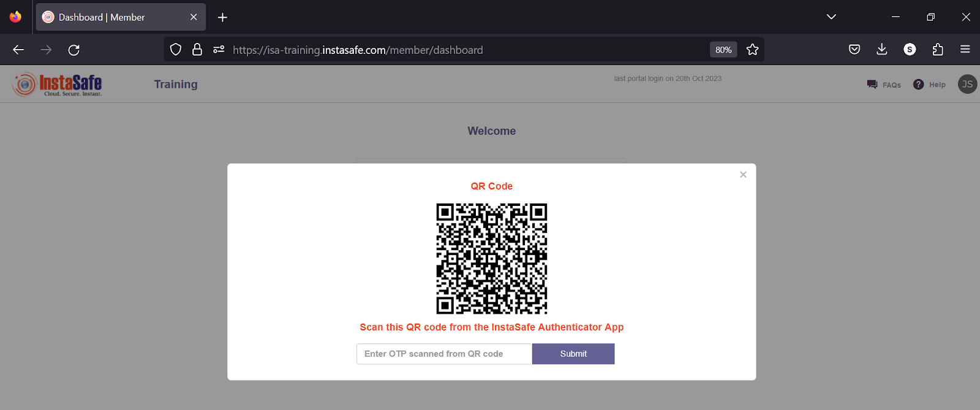The height and width of the screenshot is (410, 980).
Task: Go back to the previous page
Action: point(18,50)
